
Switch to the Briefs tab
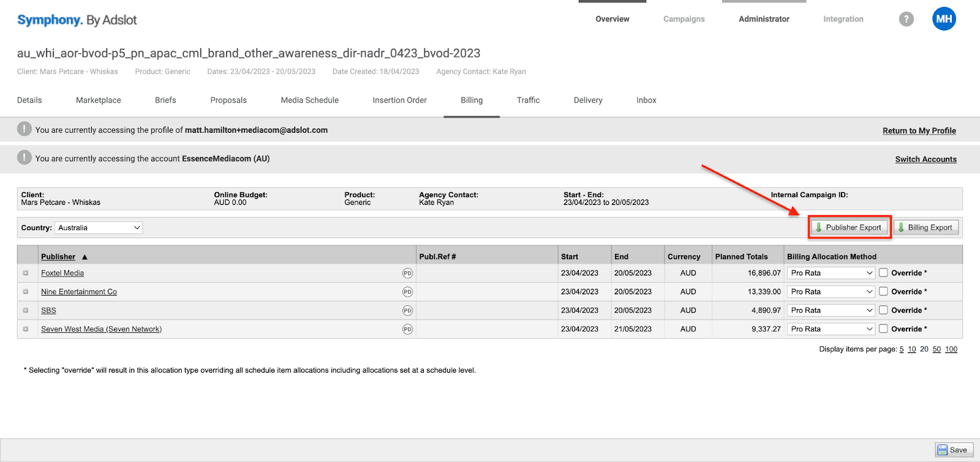pyautogui.click(x=165, y=100)
